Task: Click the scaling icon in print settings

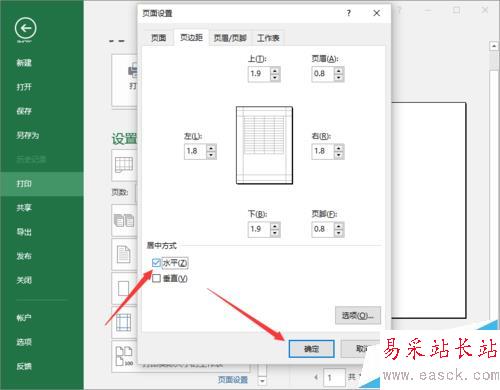Action: coord(124,356)
